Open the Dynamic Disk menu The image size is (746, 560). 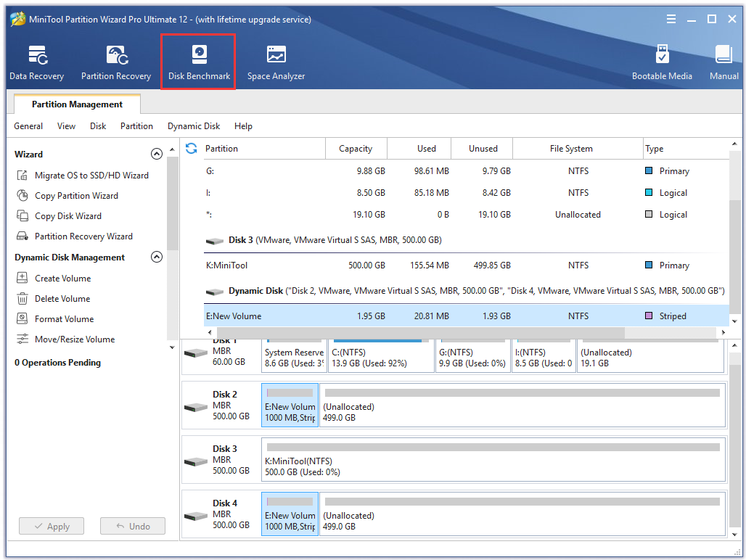(194, 126)
